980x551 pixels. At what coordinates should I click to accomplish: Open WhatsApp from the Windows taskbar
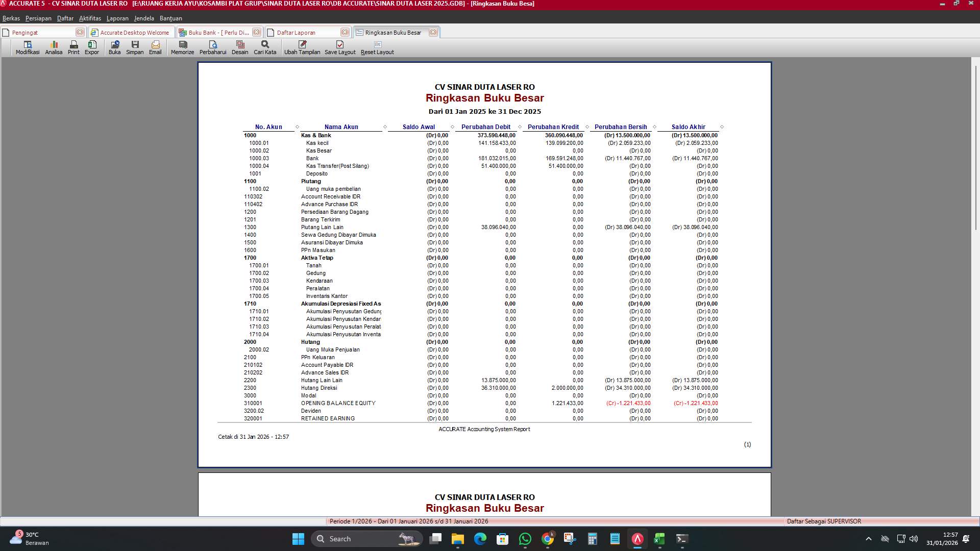[x=525, y=539]
